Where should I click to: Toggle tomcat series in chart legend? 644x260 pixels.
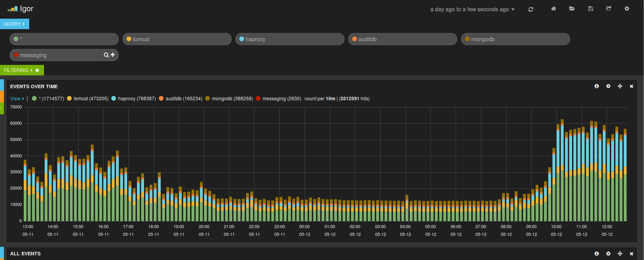click(x=88, y=99)
